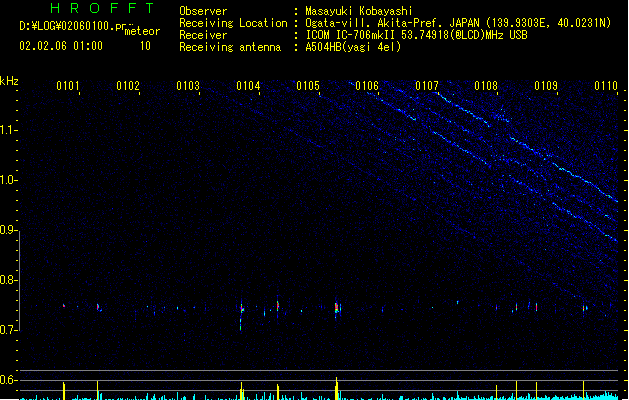Click the 0109 time marker
The image size is (629, 400).
tap(546, 86)
